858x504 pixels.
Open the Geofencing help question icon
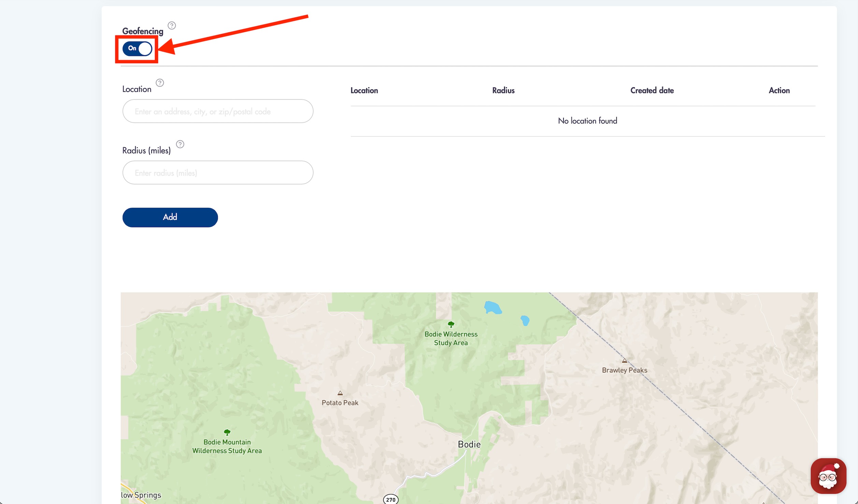(x=172, y=26)
